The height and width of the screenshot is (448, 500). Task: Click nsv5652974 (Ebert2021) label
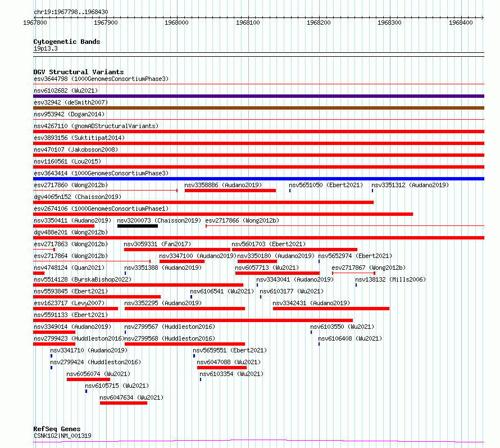pos(355,256)
